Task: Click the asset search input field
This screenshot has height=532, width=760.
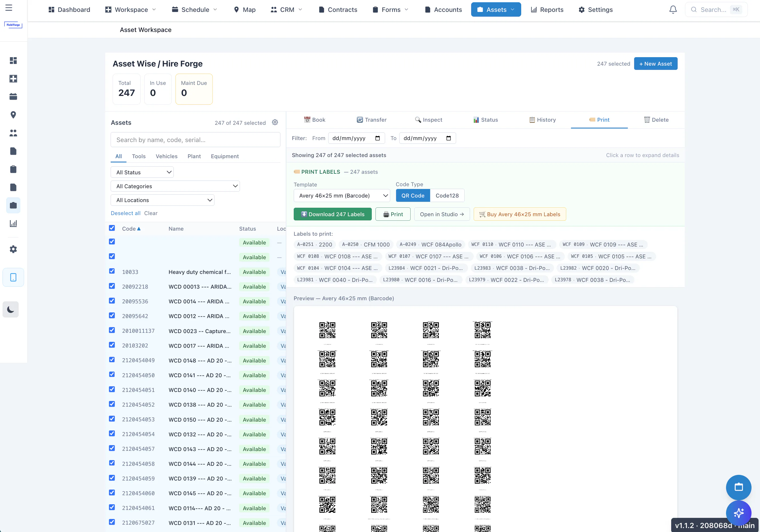Action: [195, 140]
